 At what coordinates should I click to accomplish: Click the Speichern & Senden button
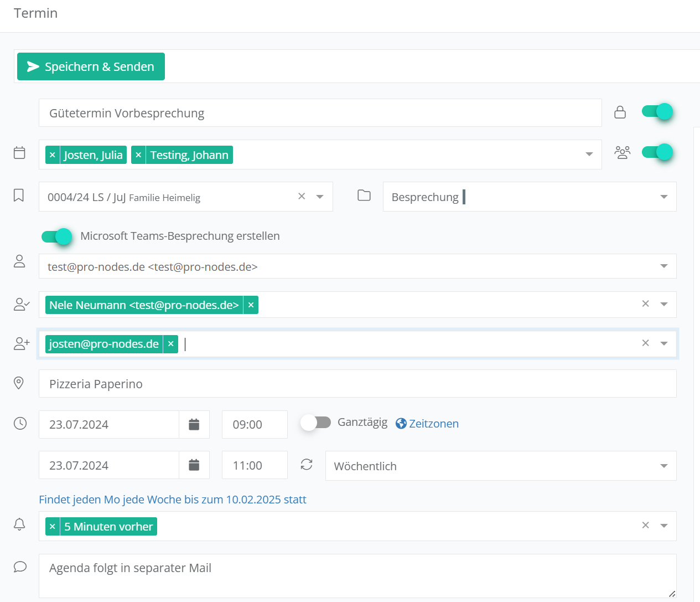[91, 66]
